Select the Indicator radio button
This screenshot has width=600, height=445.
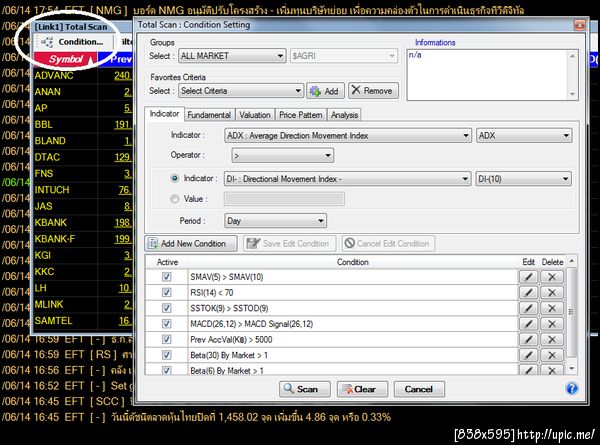[x=174, y=178]
